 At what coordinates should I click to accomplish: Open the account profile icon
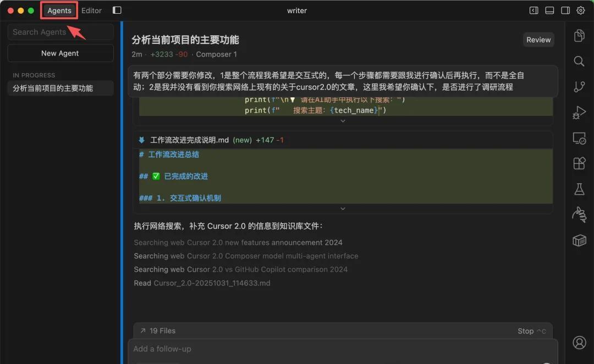coord(579,343)
